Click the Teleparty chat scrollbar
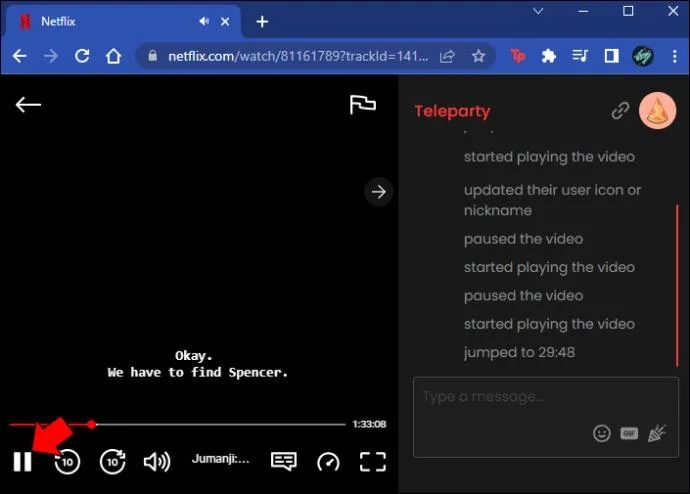Viewport: 690px width, 494px height. [677, 285]
